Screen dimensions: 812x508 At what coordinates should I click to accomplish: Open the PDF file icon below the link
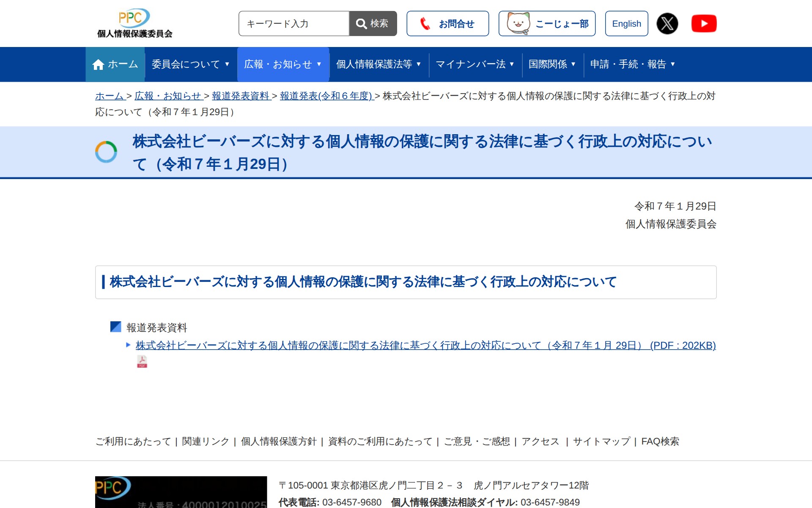pyautogui.click(x=142, y=360)
